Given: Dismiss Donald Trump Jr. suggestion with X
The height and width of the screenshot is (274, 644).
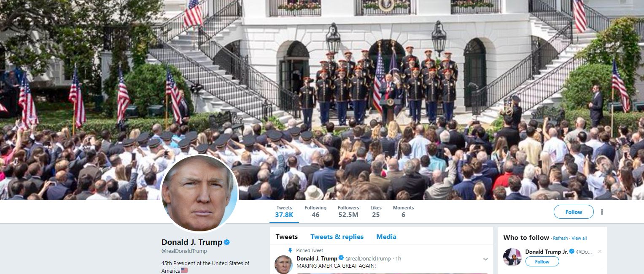Looking at the screenshot, I should click(x=600, y=252).
